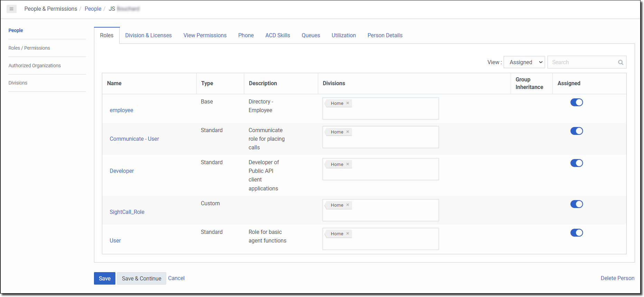This screenshot has width=644, height=297.
Task: Open the View Assigned dropdown
Action: click(x=524, y=62)
